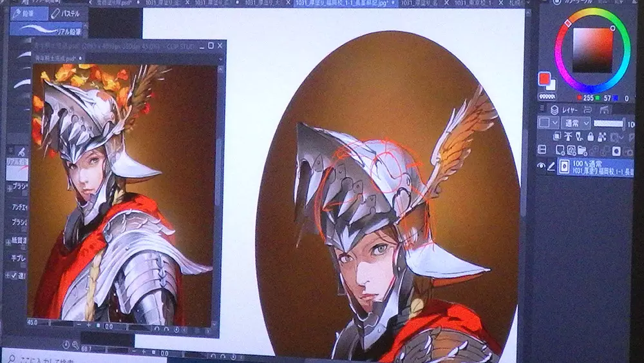Click the 手ブレ setting label
The height and width of the screenshot is (363, 644).
click(x=19, y=258)
